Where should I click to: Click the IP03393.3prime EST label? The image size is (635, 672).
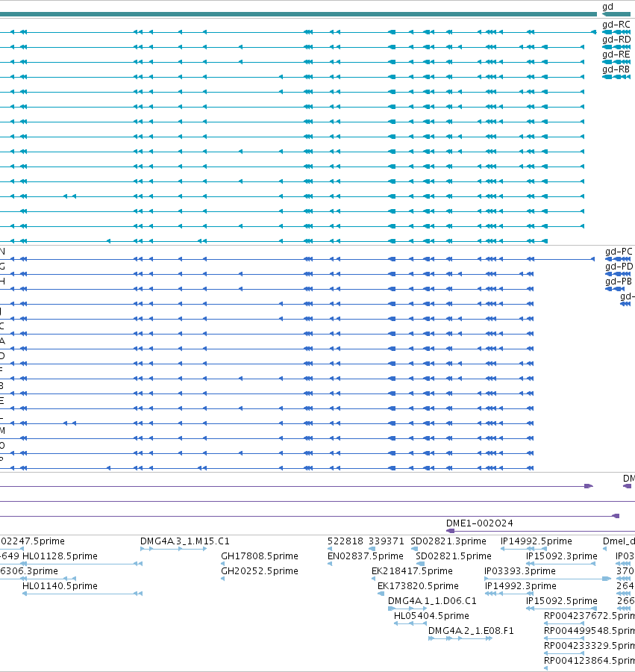(x=520, y=571)
